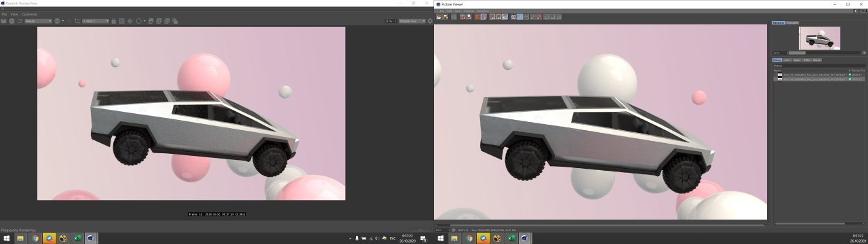
Task: Toggle the camera lock icon in RenderView
Action: coord(114,21)
